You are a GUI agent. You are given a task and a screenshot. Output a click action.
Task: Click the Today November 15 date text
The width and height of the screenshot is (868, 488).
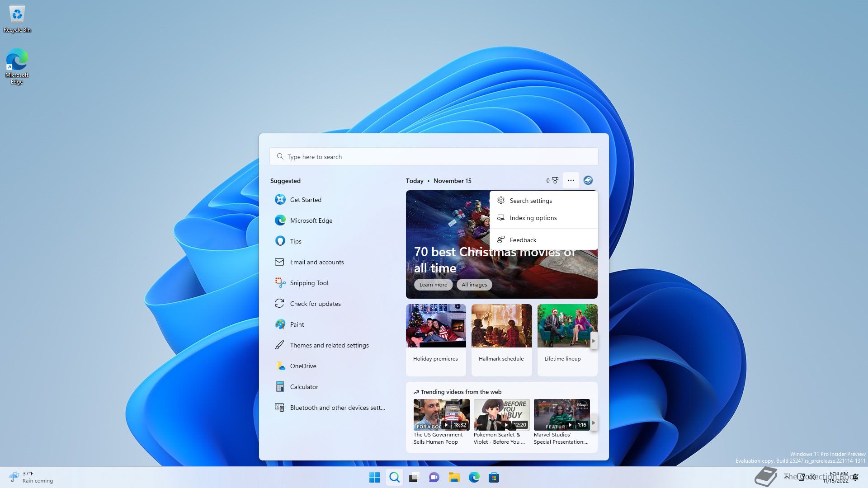pos(439,180)
